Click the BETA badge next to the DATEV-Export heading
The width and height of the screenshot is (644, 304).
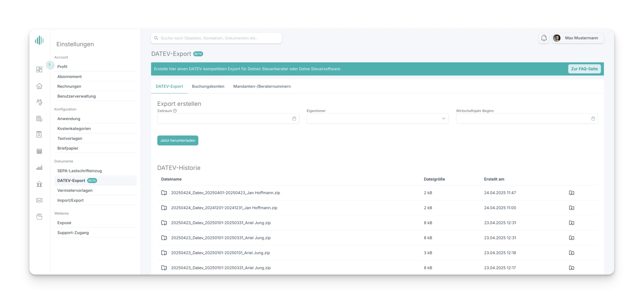point(198,54)
